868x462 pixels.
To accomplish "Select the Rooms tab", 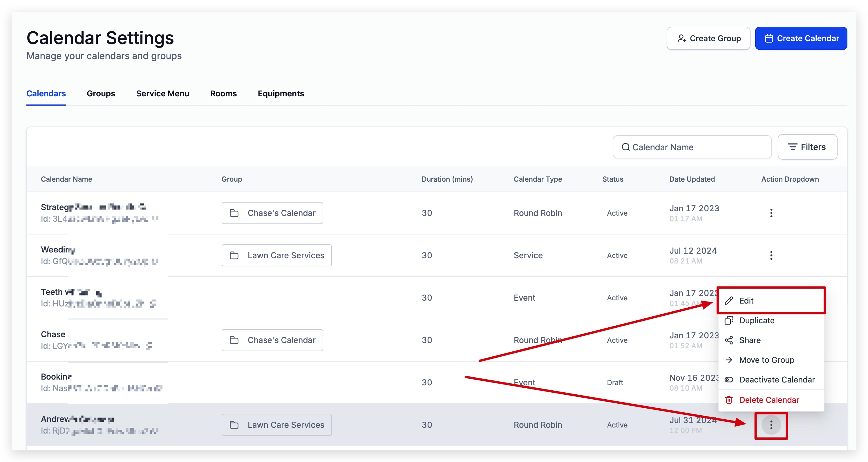I will click(x=223, y=94).
